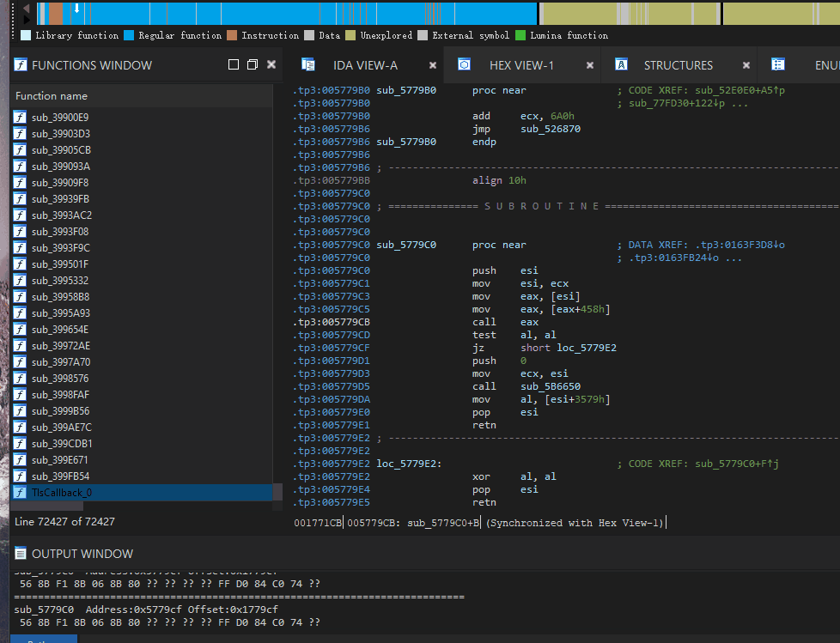This screenshot has width=840, height=643.
Task: Click the Lumina function green legend swatch
Action: pos(520,35)
